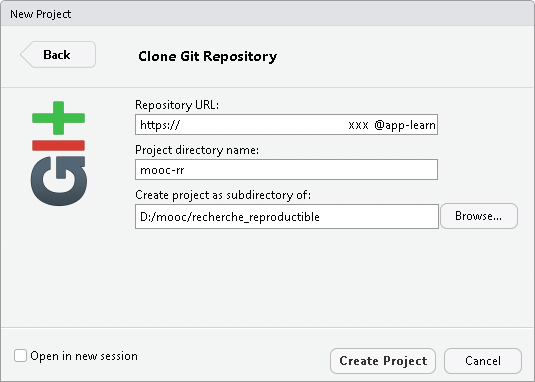The height and width of the screenshot is (382, 535).
Task: Click the Create project as subdirectory of: label
Action: (223, 195)
